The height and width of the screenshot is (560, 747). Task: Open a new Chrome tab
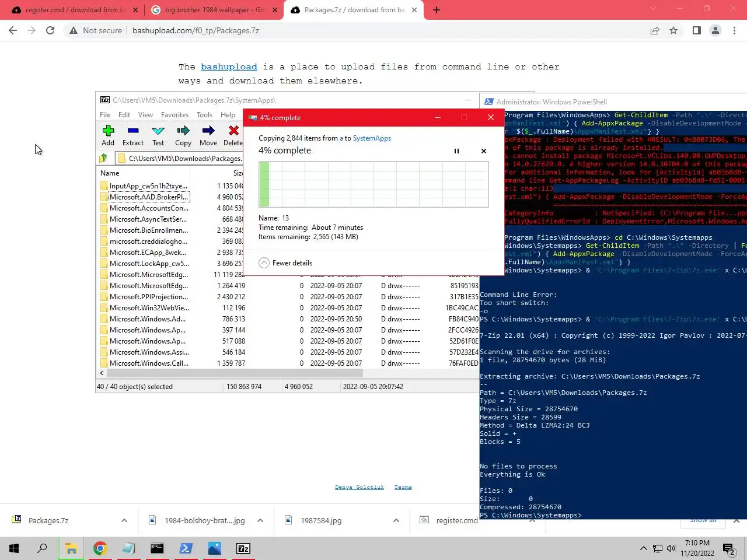[x=437, y=10]
